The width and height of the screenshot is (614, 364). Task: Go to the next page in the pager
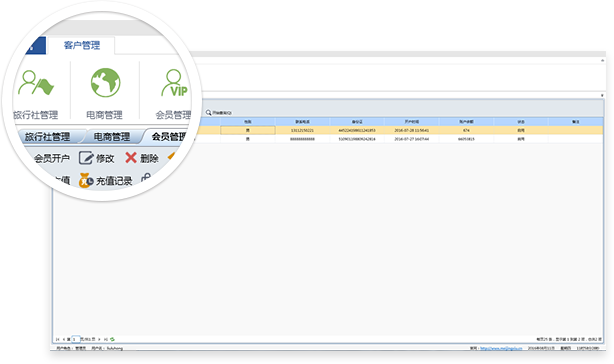(99, 339)
